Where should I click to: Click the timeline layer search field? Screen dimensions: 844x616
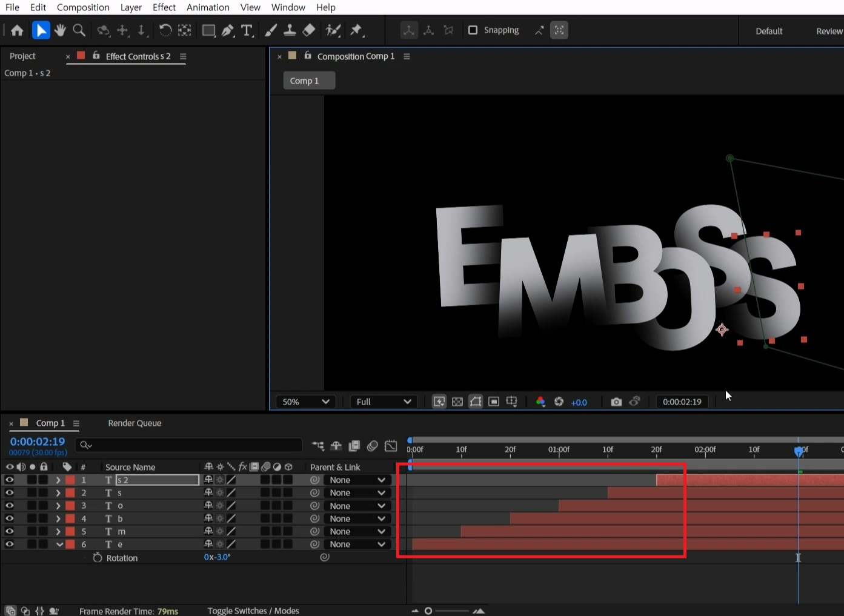coord(188,445)
